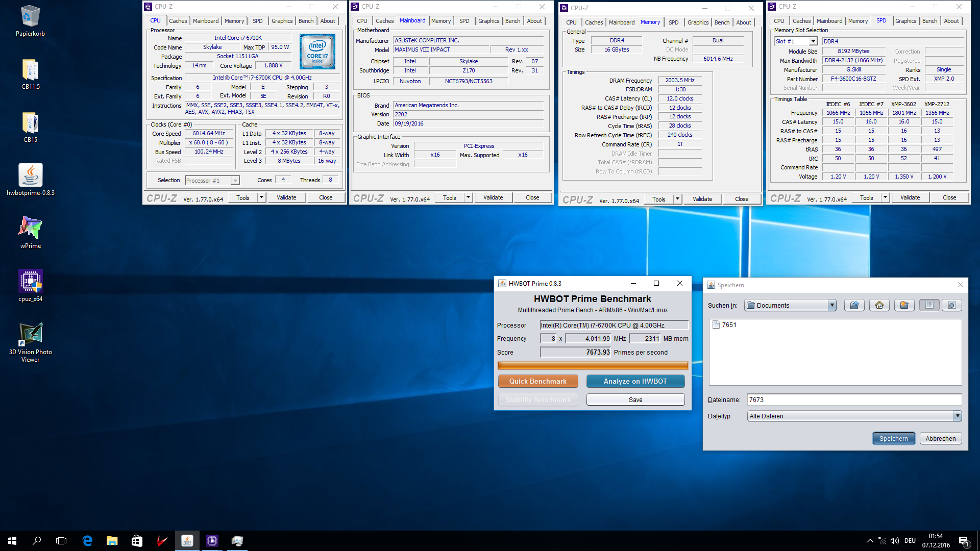The width and height of the screenshot is (980, 551).
Task: Click Tools button in Memory CPU-Z window
Action: (659, 199)
